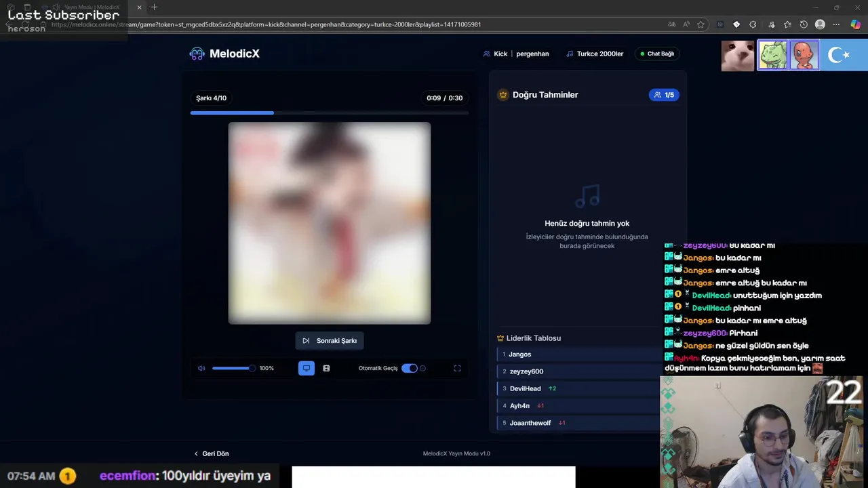
Task: Select Joaanthewolf leaderboard row
Action: coord(578,422)
